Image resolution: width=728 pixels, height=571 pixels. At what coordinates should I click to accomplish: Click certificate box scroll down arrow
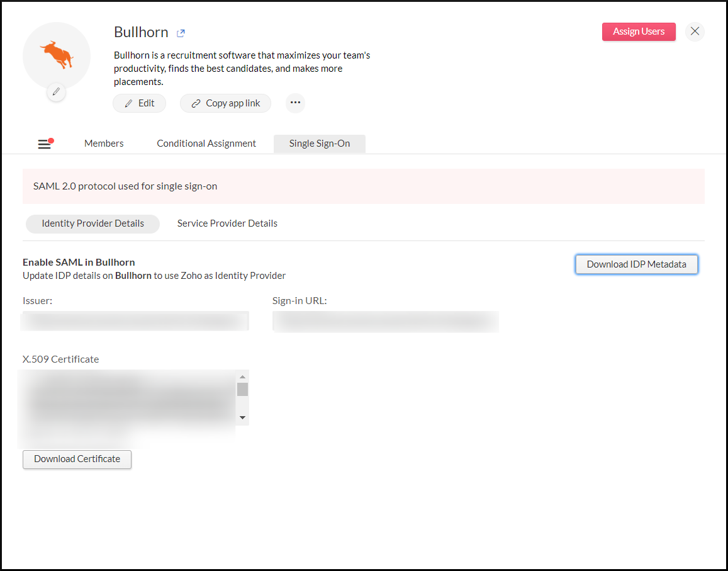click(242, 417)
